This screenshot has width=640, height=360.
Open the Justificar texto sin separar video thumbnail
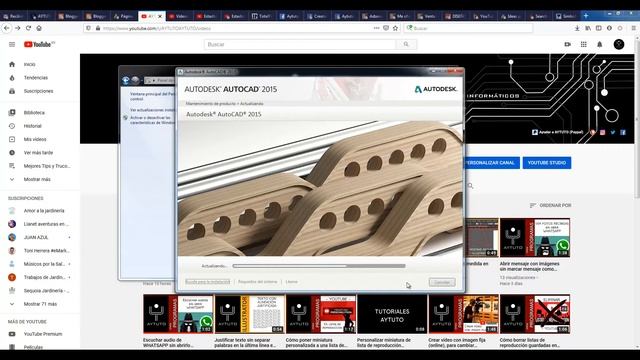pos(249,314)
